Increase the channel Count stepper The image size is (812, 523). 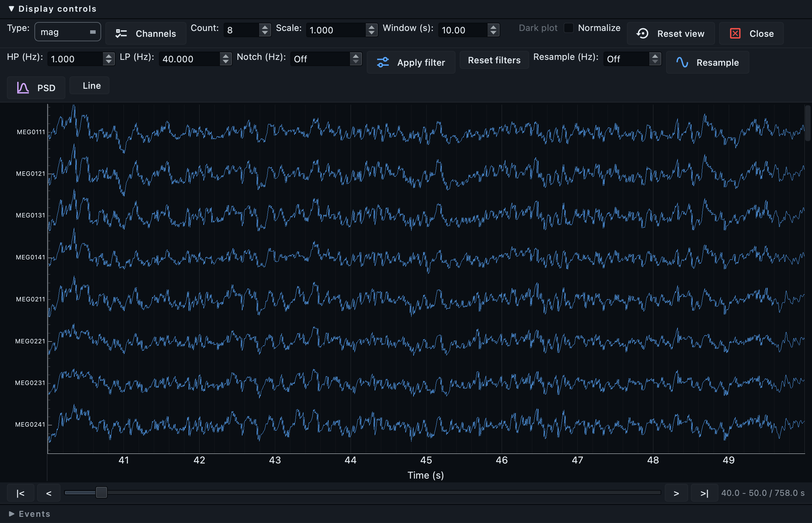pyautogui.click(x=265, y=27)
